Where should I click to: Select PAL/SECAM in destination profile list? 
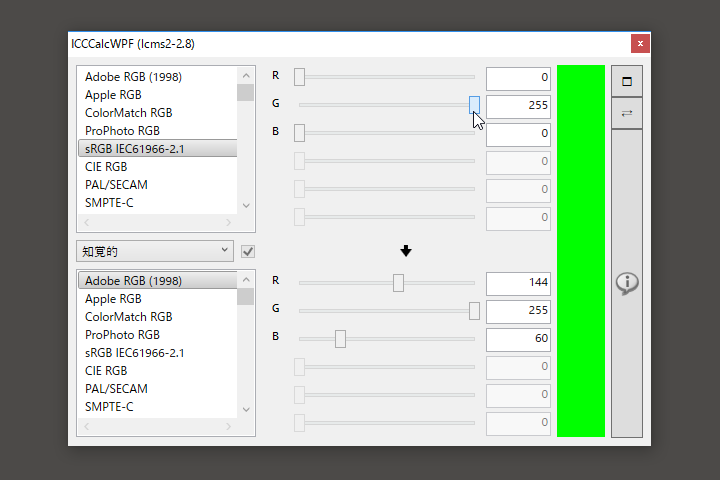click(158, 389)
